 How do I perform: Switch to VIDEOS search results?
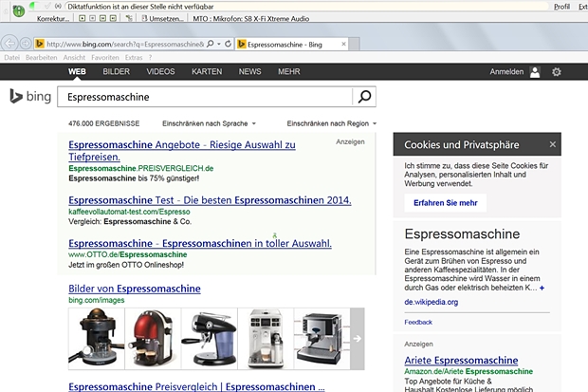(160, 71)
